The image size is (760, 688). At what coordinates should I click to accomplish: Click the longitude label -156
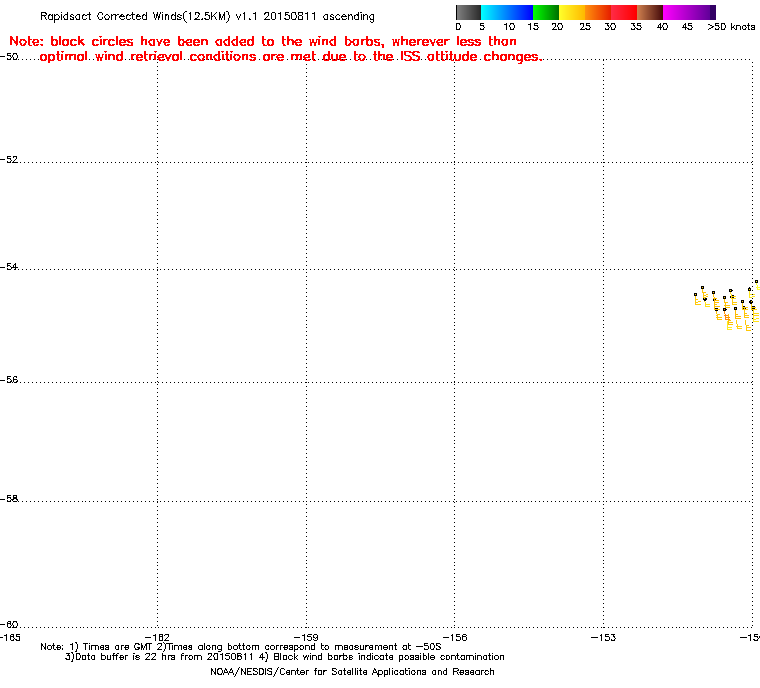(455, 637)
